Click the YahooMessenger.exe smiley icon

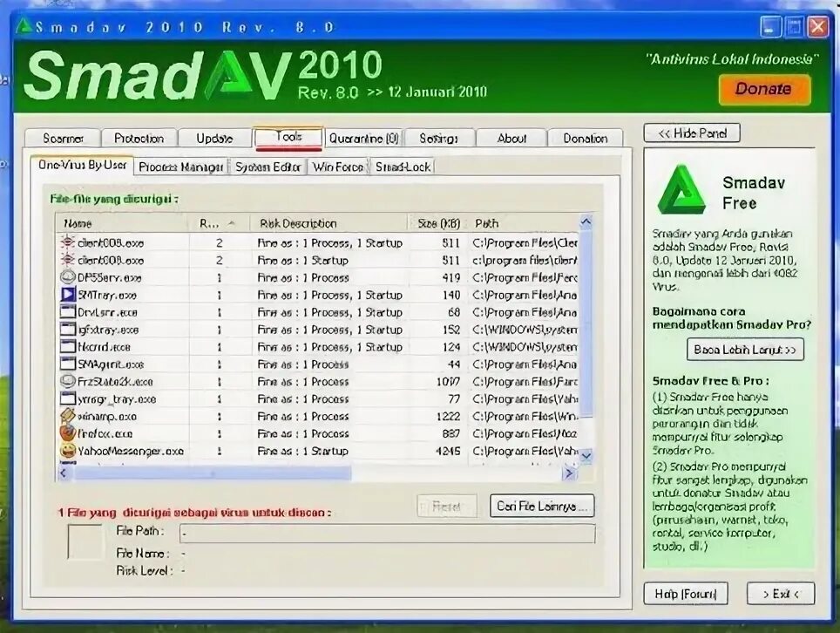(67, 451)
